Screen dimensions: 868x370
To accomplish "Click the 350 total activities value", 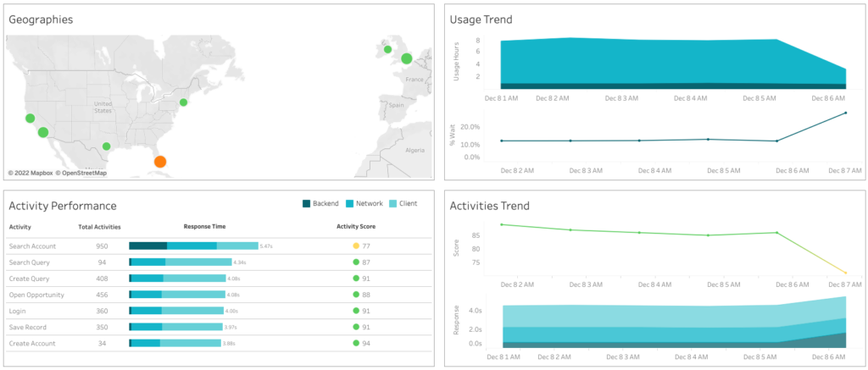I will [102, 328].
